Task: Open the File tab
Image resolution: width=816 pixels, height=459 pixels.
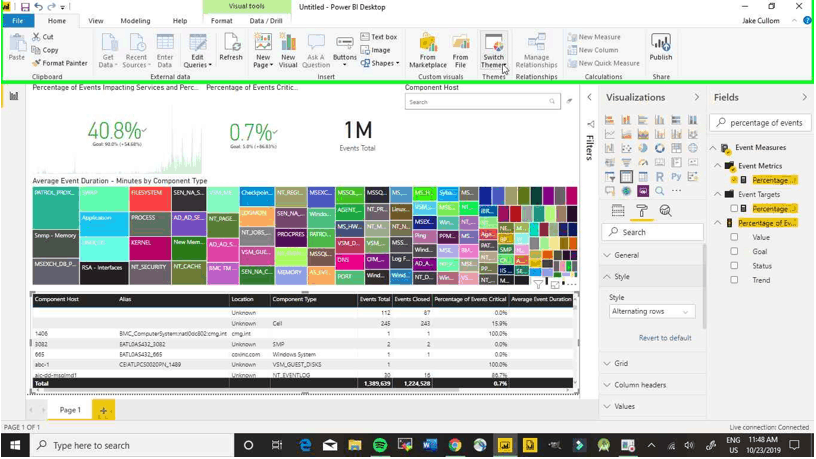Action: point(18,21)
